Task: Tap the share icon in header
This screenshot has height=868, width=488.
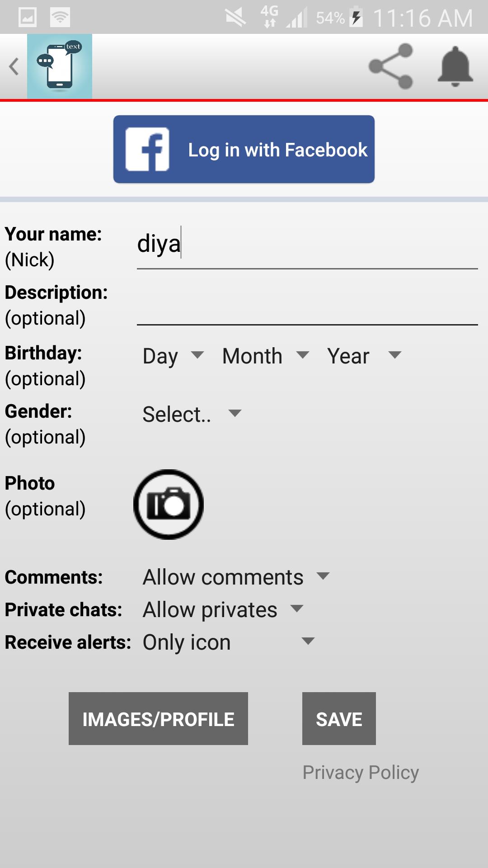Action: point(391,66)
